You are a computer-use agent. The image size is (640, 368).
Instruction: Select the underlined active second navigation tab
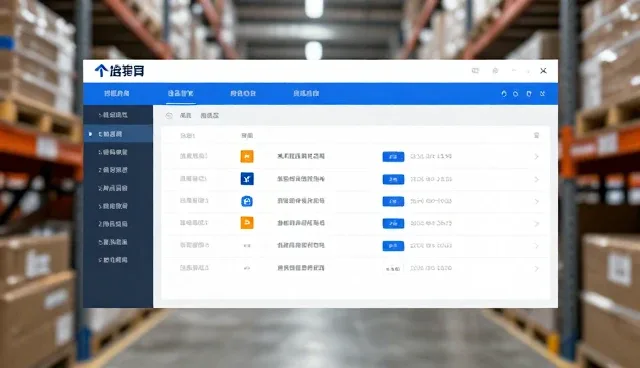(180, 93)
